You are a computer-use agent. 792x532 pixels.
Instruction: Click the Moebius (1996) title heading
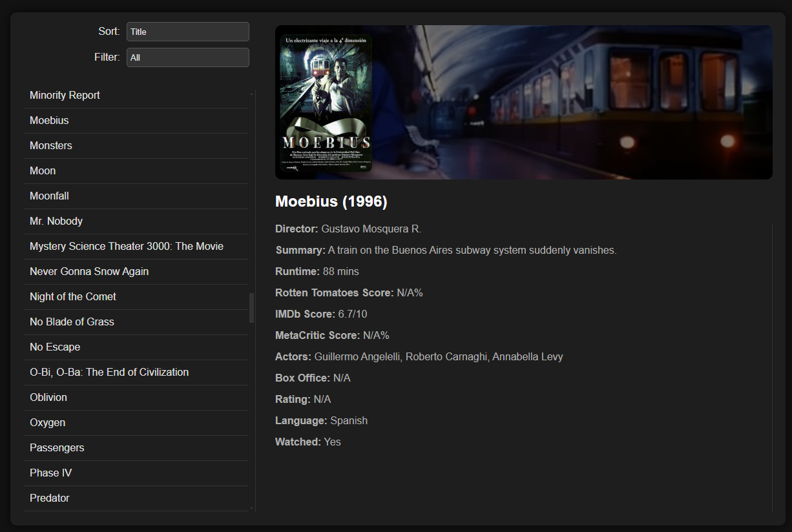[x=331, y=202]
